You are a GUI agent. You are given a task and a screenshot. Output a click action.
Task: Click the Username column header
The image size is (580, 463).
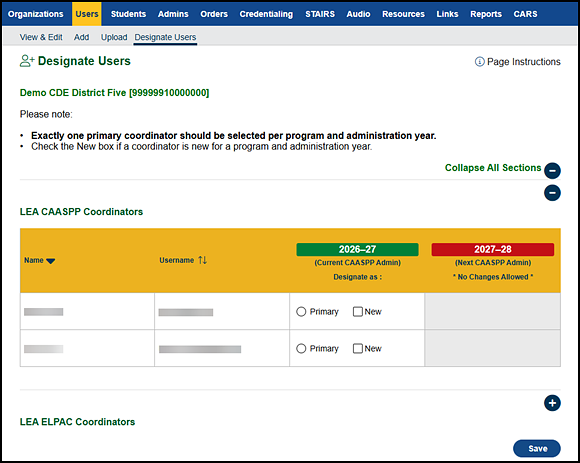[176, 260]
